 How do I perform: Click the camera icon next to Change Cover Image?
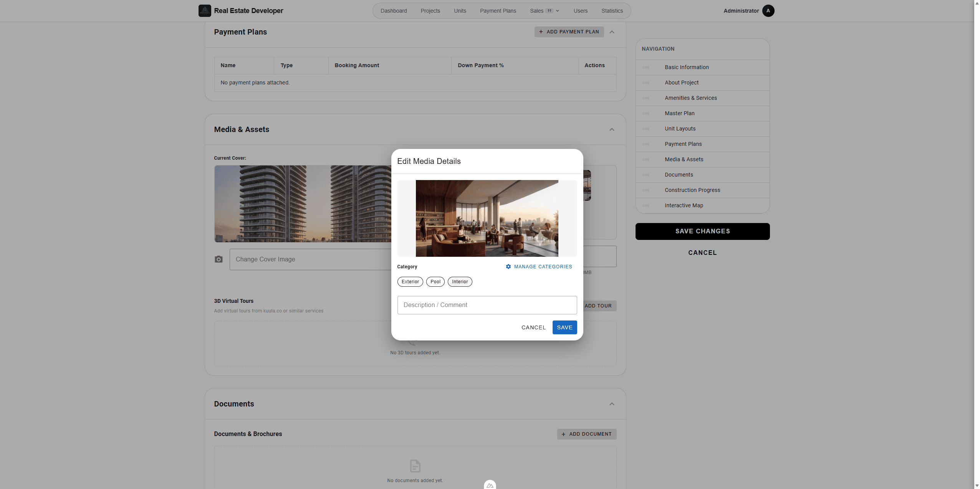[x=219, y=259]
